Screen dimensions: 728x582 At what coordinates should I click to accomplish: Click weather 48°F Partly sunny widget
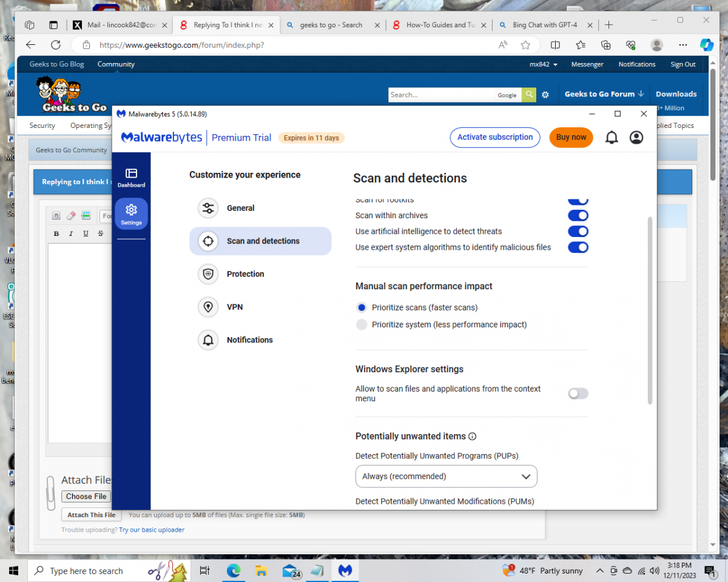[542, 570]
